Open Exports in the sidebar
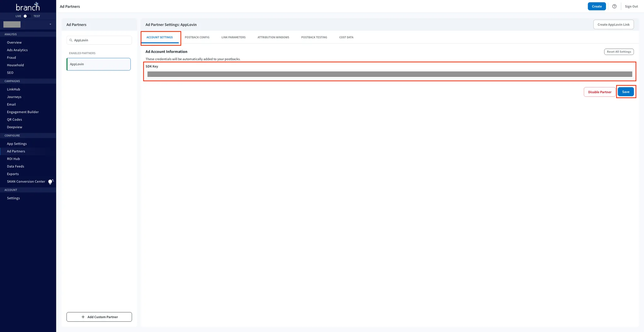Viewport: 644px width, 332px height. point(13,174)
